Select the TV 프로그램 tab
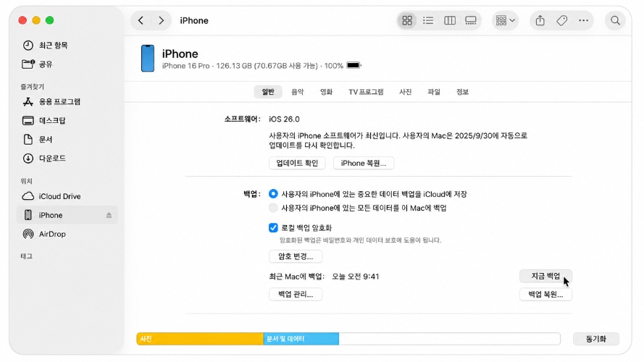 366,92
